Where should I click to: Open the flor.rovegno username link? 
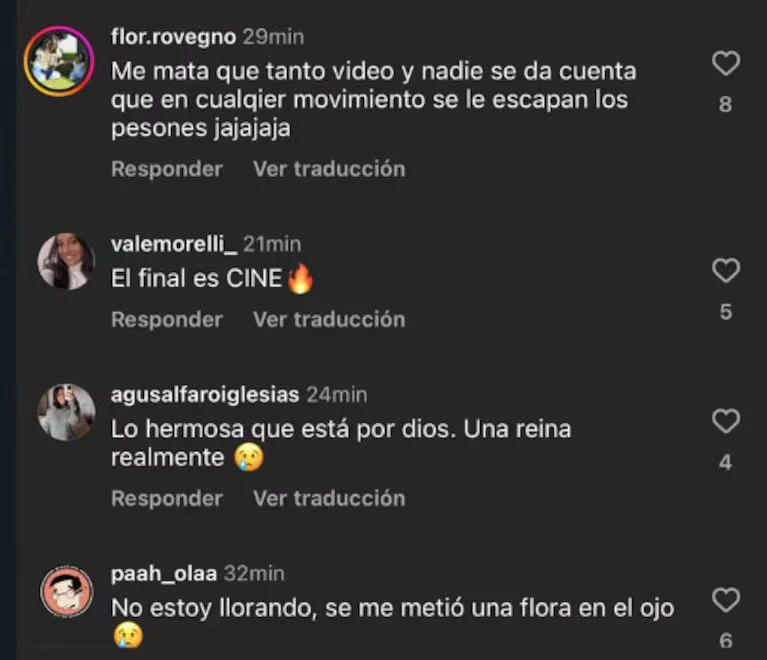point(174,37)
